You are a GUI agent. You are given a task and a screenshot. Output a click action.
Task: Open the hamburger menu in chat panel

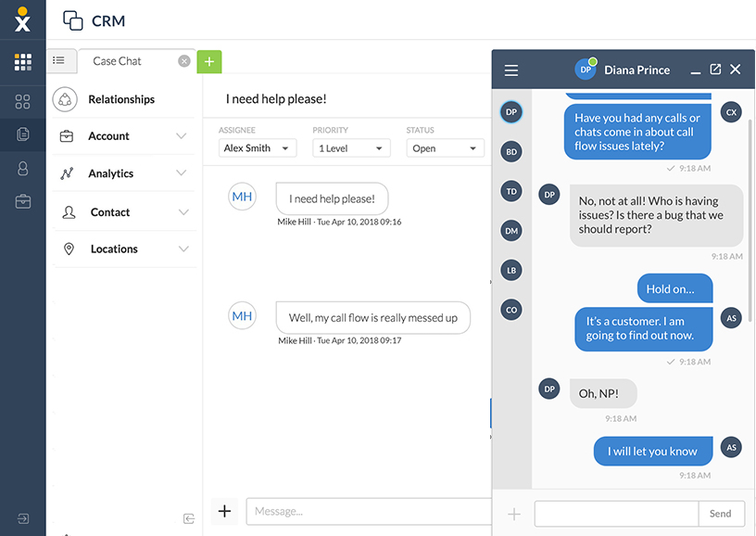510,70
